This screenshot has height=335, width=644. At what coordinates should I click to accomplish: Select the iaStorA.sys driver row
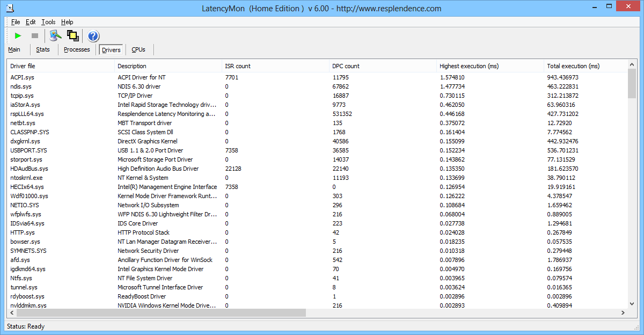(x=317, y=105)
